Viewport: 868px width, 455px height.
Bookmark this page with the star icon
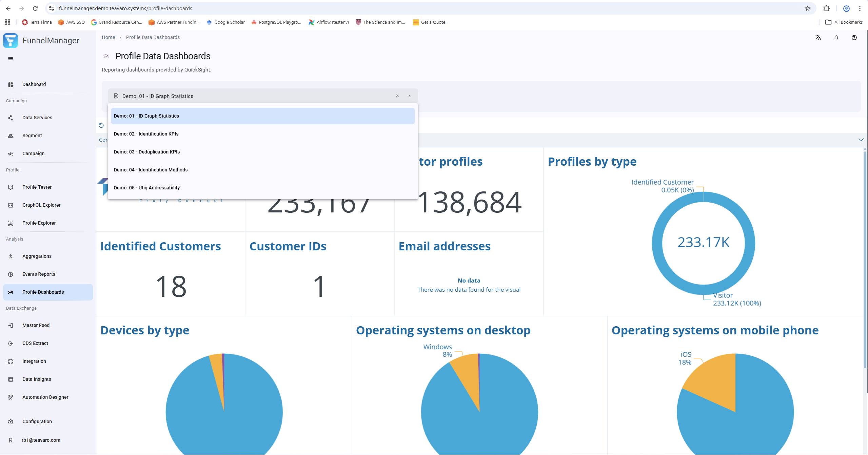click(x=808, y=8)
